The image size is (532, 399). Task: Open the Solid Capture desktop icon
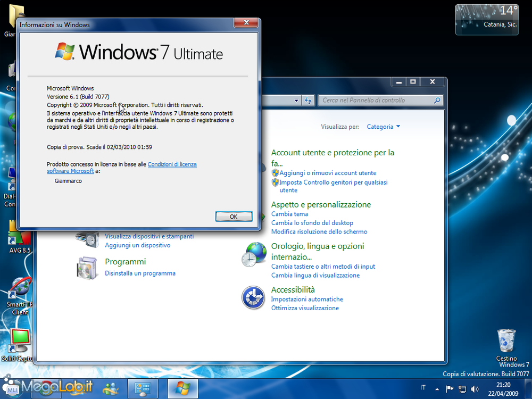tap(20, 341)
